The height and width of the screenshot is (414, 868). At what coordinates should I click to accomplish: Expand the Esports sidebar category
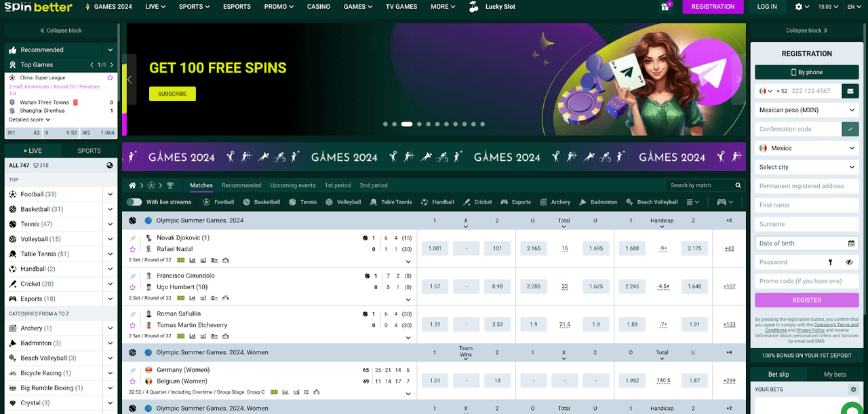coord(110,299)
